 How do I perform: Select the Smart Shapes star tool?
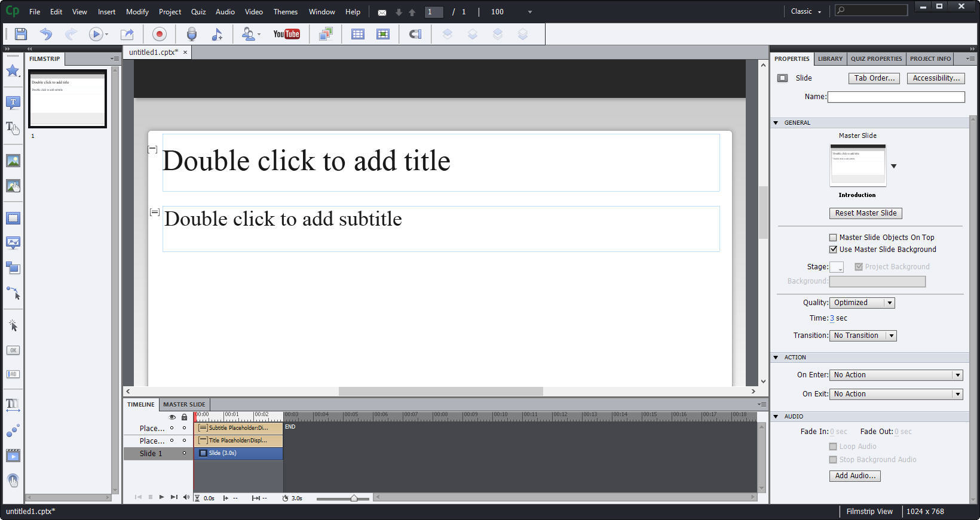13,71
